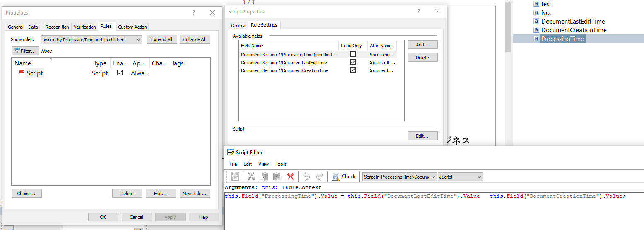The image size is (644, 230).
Task: Click the red X Delete icon
Action: pos(291,177)
